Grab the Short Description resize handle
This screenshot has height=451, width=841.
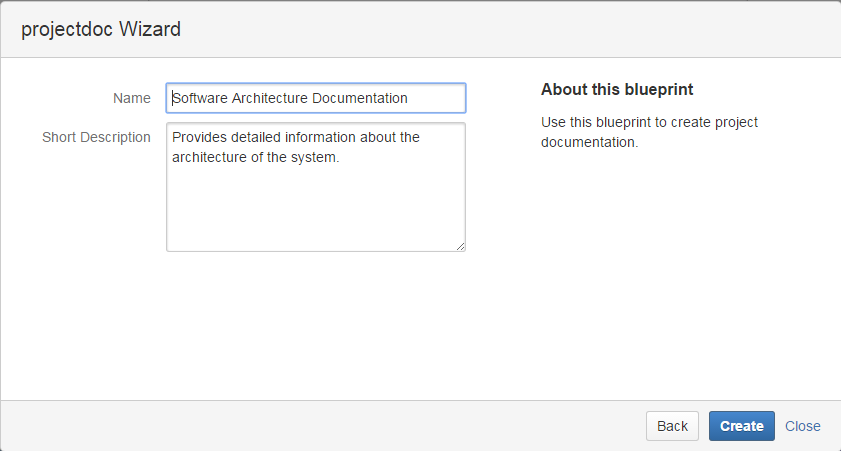click(x=460, y=246)
